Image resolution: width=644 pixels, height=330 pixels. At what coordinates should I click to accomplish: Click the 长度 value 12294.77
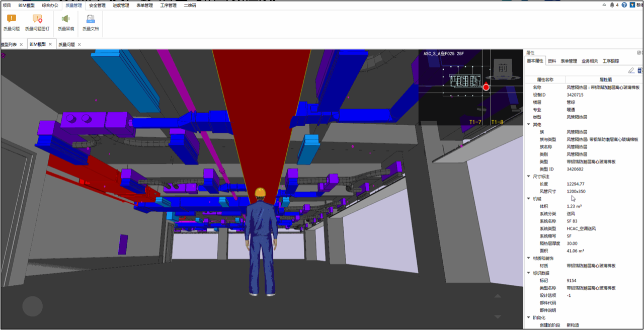tap(576, 184)
